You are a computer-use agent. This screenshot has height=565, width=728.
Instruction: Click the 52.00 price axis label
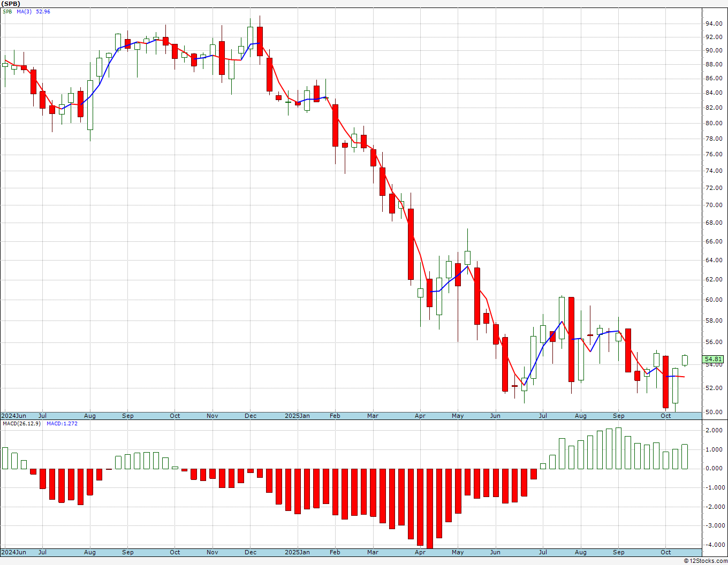(714, 388)
